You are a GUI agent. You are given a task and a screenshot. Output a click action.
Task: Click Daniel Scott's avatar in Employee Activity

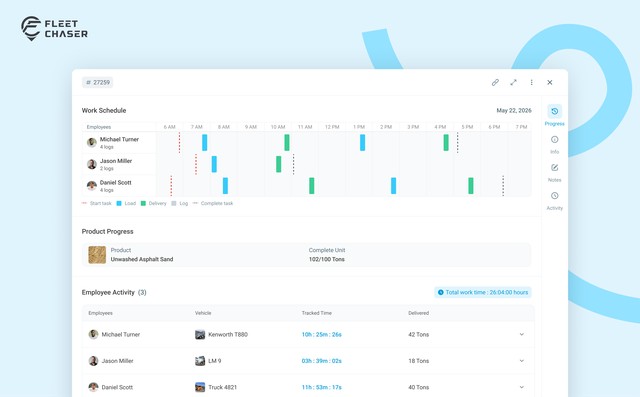coord(93,387)
